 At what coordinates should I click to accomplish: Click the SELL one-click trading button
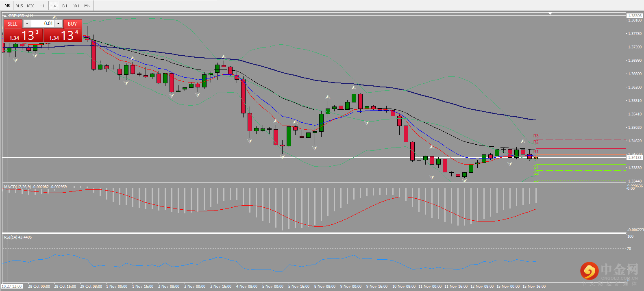(13, 24)
